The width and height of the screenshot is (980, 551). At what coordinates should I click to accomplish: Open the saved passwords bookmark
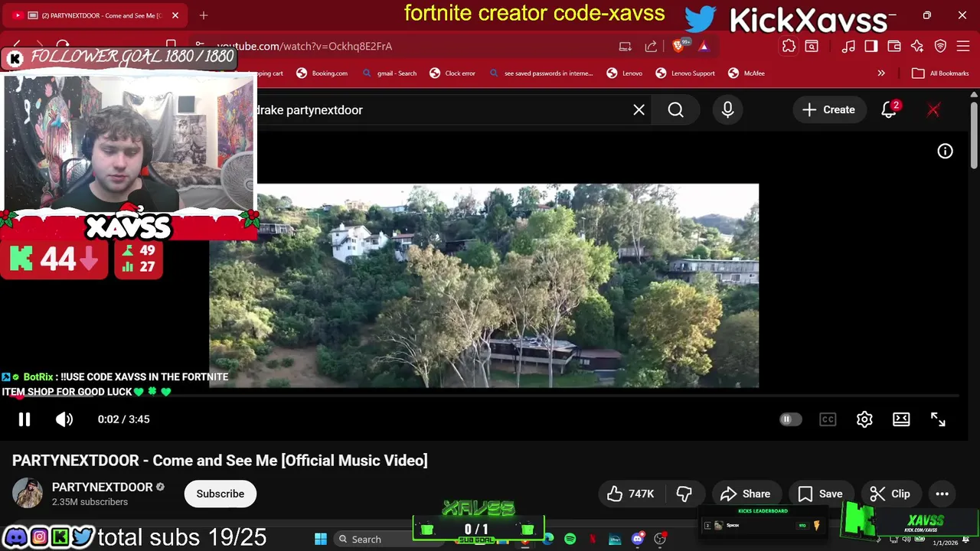(541, 73)
